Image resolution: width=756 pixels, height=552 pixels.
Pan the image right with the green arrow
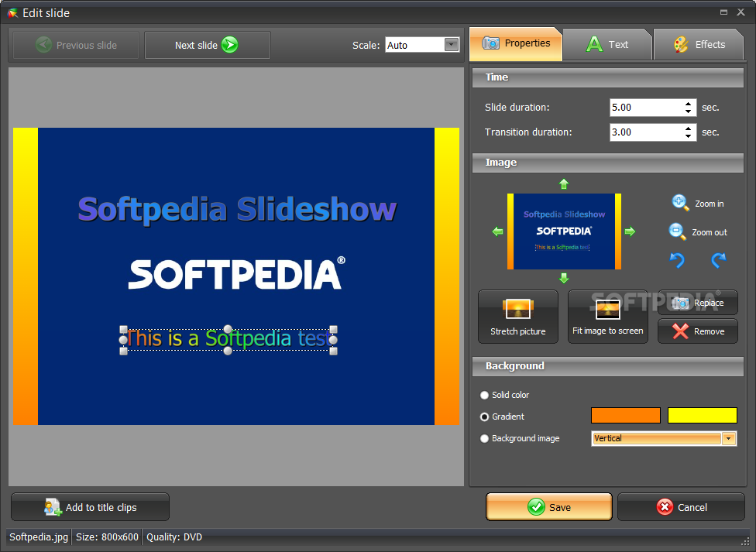pyautogui.click(x=630, y=231)
